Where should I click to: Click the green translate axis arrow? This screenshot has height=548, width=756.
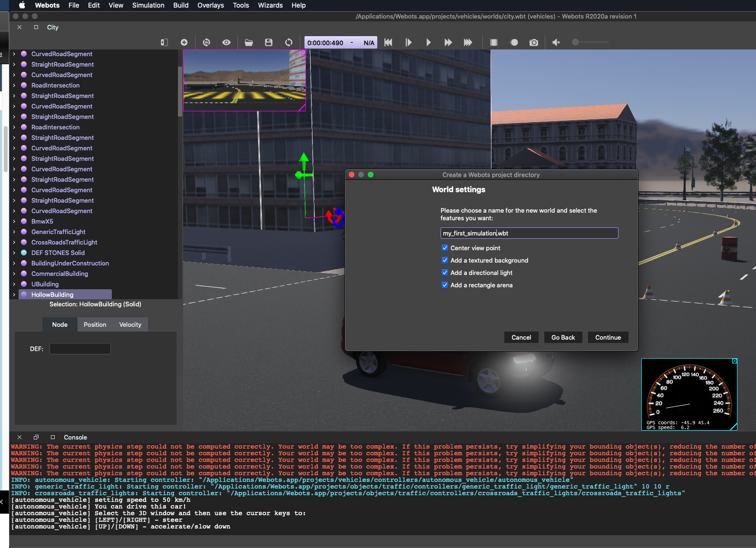[x=304, y=159]
